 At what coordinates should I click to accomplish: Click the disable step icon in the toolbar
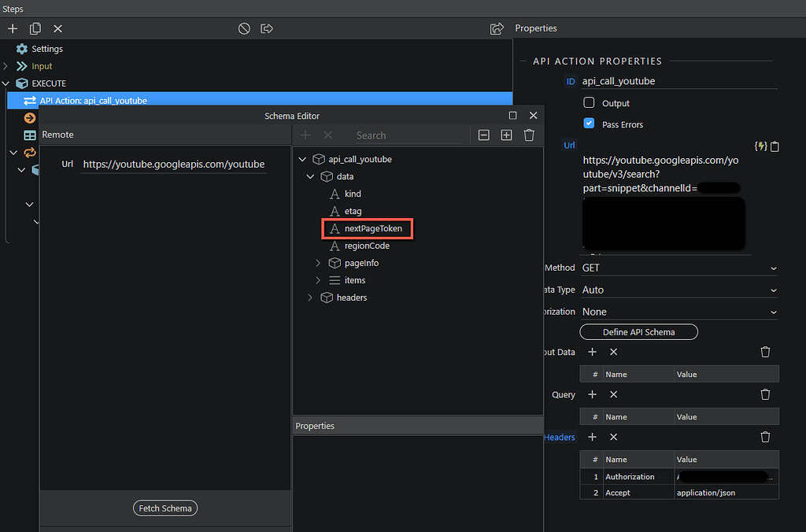pos(243,28)
